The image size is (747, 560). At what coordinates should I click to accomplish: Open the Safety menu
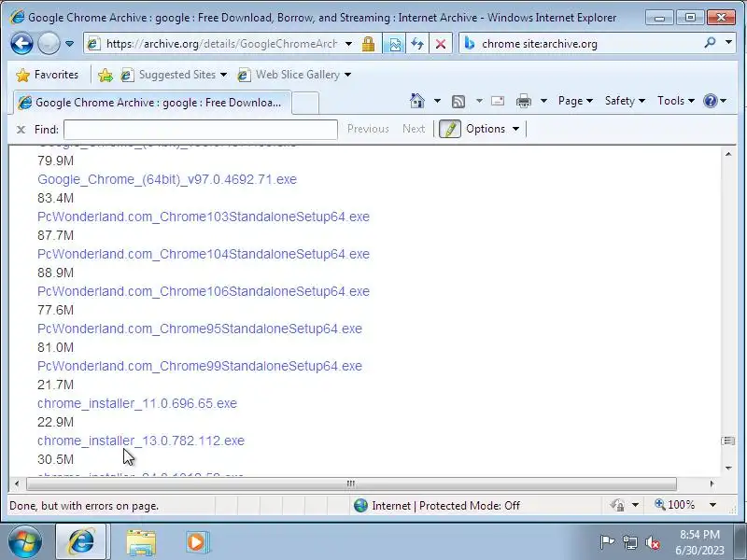pyautogui.click(x=625, y=101)
